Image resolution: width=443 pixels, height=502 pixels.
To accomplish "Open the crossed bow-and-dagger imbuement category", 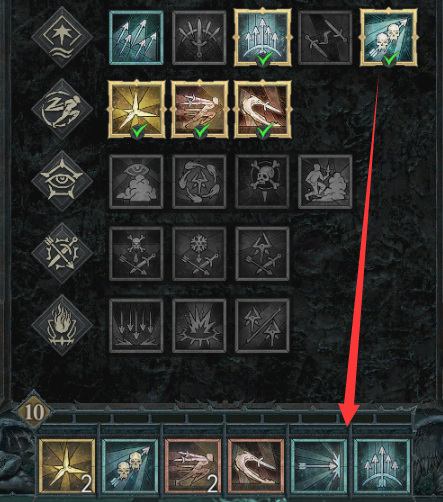I will [62, 253].
